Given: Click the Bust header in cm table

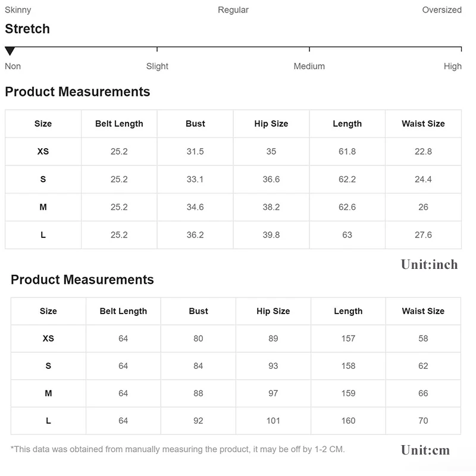Looking at the screenshot, I should coord(198,311).
